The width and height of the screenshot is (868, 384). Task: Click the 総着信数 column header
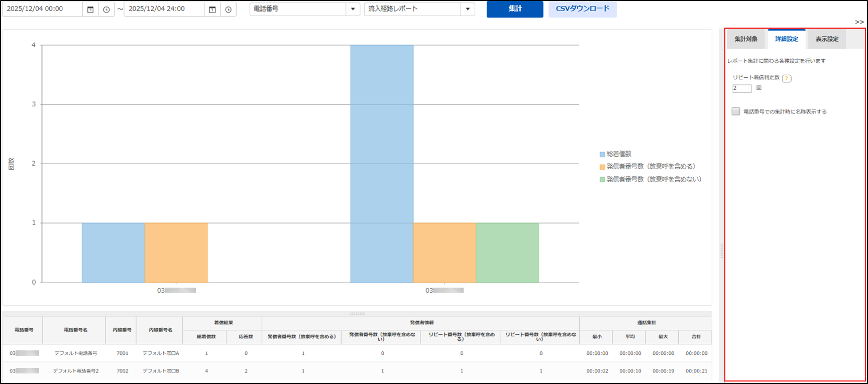(206, 337)
